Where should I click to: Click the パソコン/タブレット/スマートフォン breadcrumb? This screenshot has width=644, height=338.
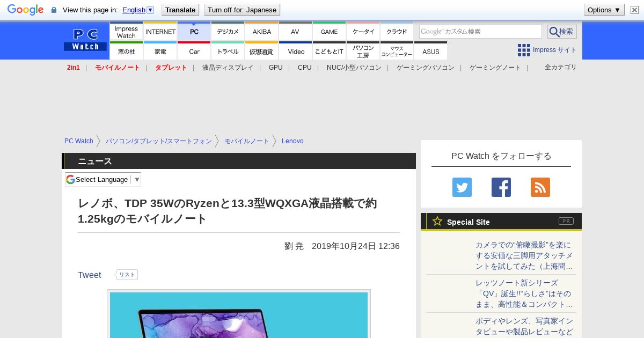point(158,141)
